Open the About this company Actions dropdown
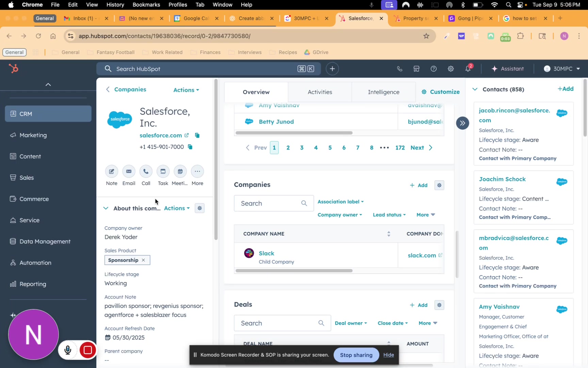The width and height of the screenshot is (588, 368). 177,208
